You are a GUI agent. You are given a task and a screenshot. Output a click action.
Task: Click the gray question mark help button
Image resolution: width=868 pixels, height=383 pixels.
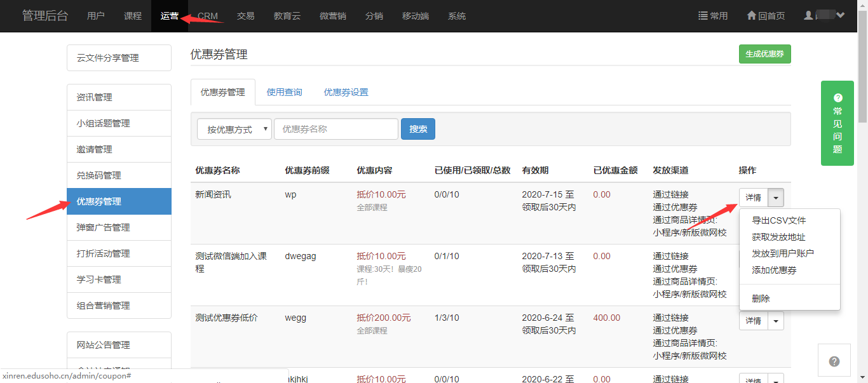point(834,361)
